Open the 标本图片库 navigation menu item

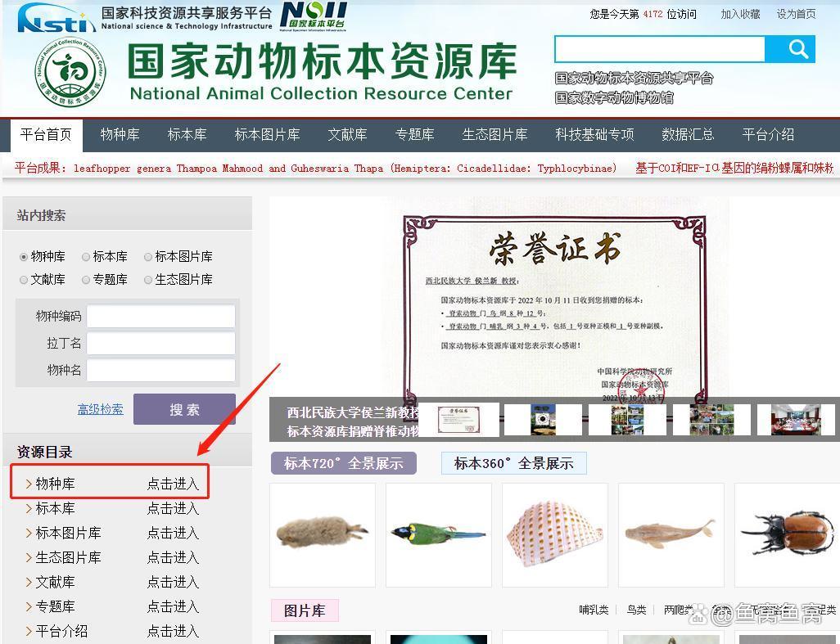pos(267,134)
